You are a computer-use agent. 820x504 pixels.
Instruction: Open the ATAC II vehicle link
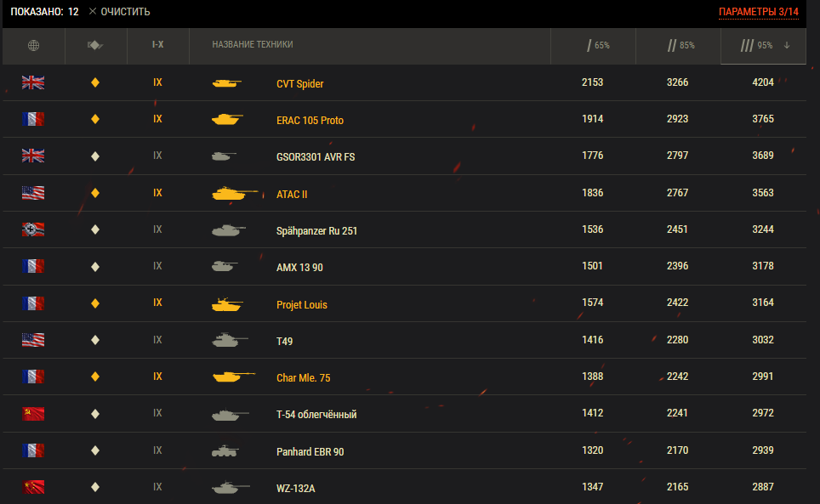click(x=292, y=195)
